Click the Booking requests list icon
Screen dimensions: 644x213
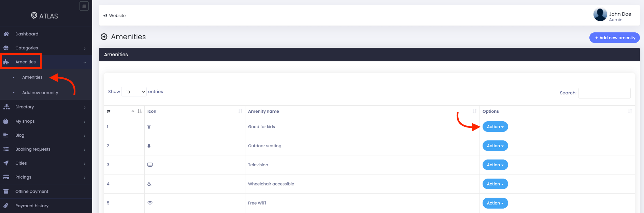coord(6,149)
